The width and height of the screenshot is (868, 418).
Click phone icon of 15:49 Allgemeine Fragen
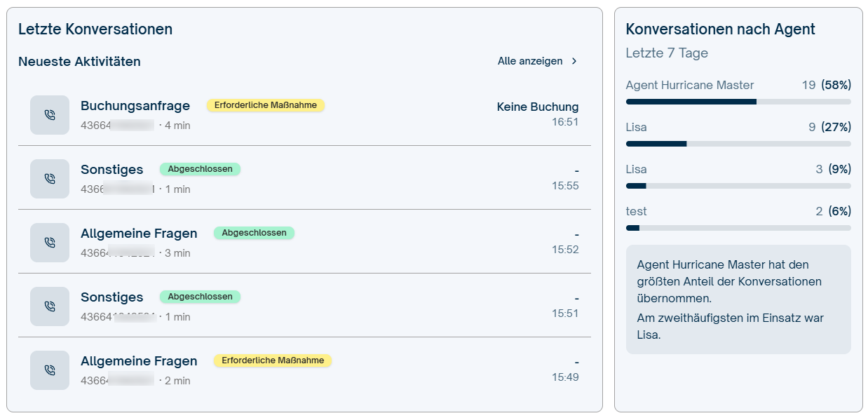[x=50, y=370]
